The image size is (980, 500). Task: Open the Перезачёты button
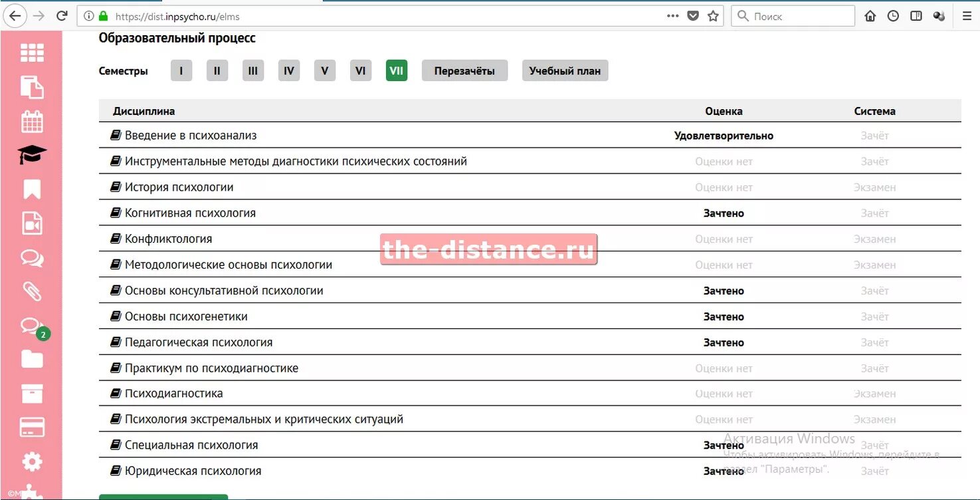click(x=465, y=70)
